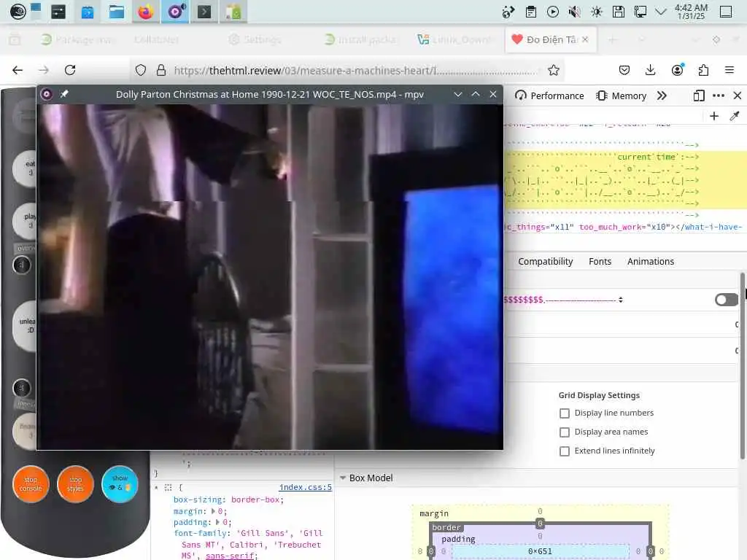The height and width of the screenshot is (560, 747).
Task: Click the devtools sidebar vertical scrollbar
Action: coord(742,366)
